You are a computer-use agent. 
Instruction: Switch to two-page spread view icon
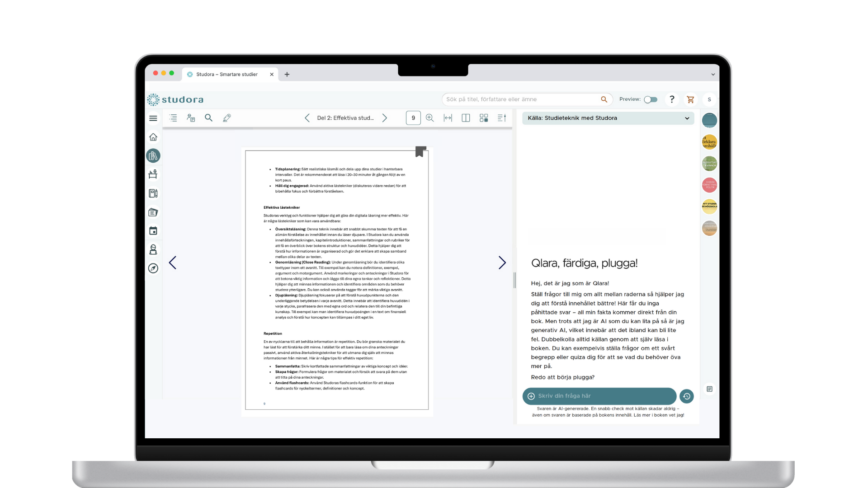[x=466, y=118]
